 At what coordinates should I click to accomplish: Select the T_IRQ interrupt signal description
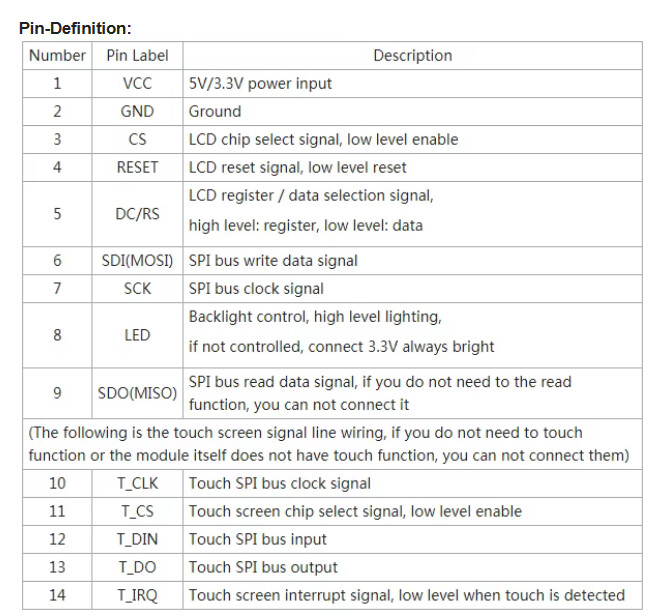click(x=406, y=595)
